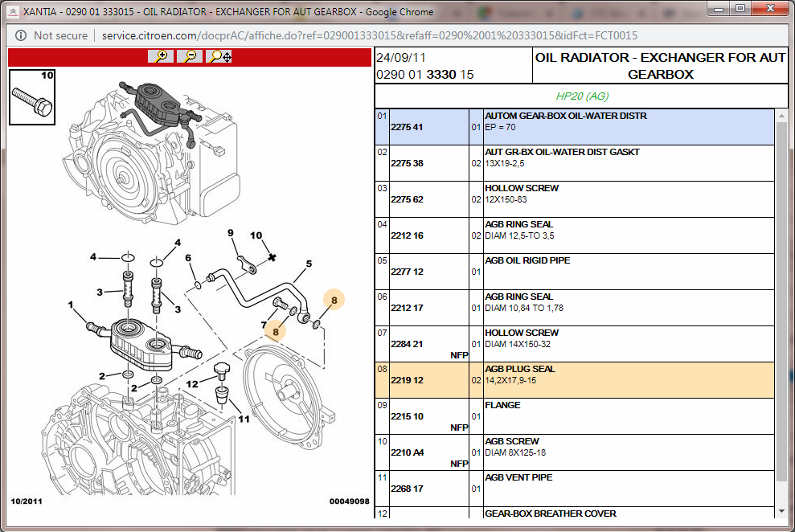Click HOLLOW SCREW DIAM 14X150-32 description
Screen dimensions: 795x532
[x=522, y=338]
